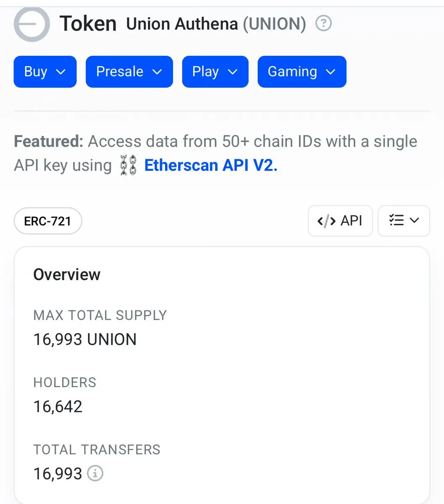Image resolution: width=444 pixels, height=504 pixels.
Task: Open the checklist options icon menu
Action: pos(396,220)
